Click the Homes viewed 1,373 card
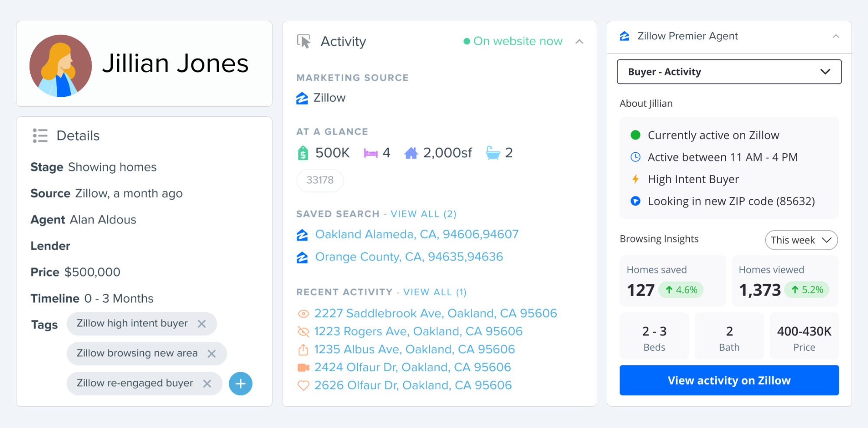The height and width of the screenshot is (428, 868). coord(785,281)
